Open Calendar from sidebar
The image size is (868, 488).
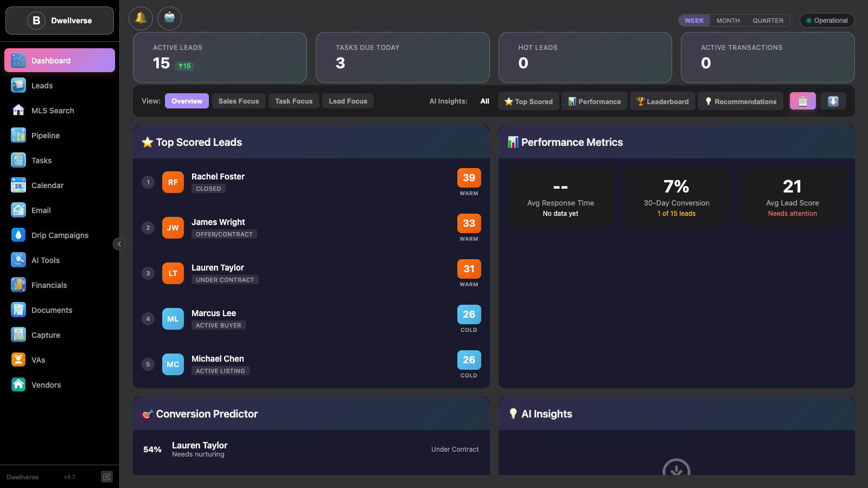pos(60,185)
